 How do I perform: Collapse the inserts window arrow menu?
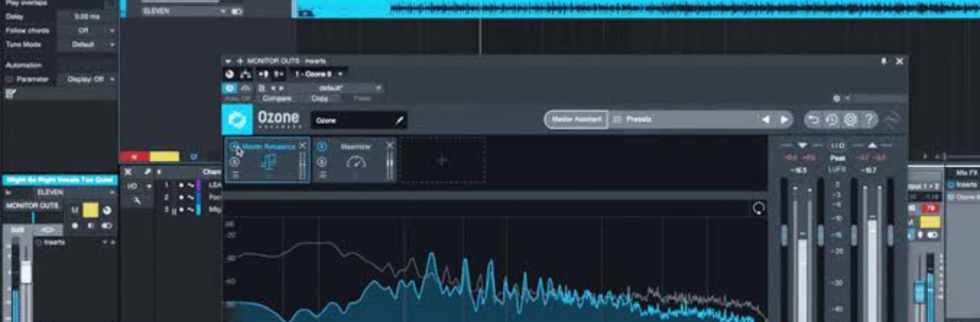[x=228, y=61]
